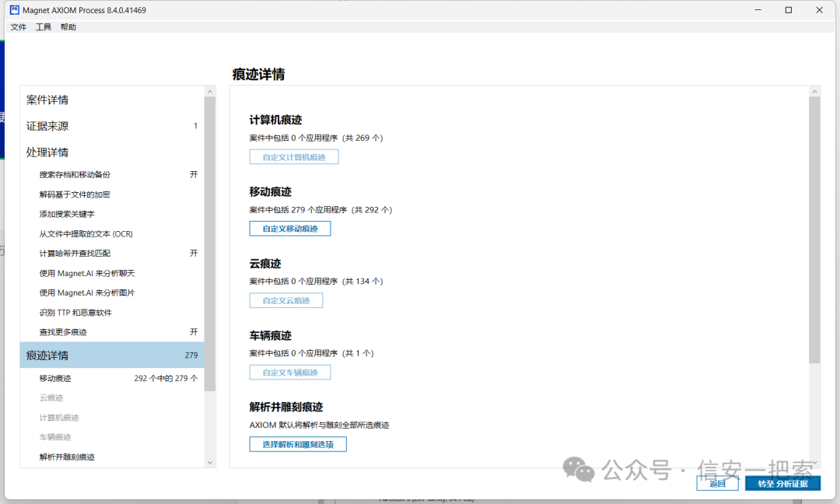Click the 转至 分析证据 button
Image resolution: width=840 pixels, height=504 pixels.
(x=782, y=484)
